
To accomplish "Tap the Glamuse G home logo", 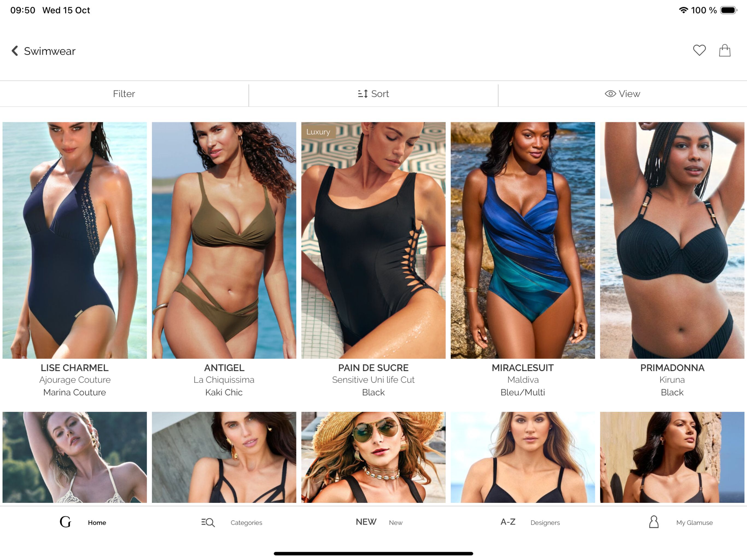I will click(65, 522).
